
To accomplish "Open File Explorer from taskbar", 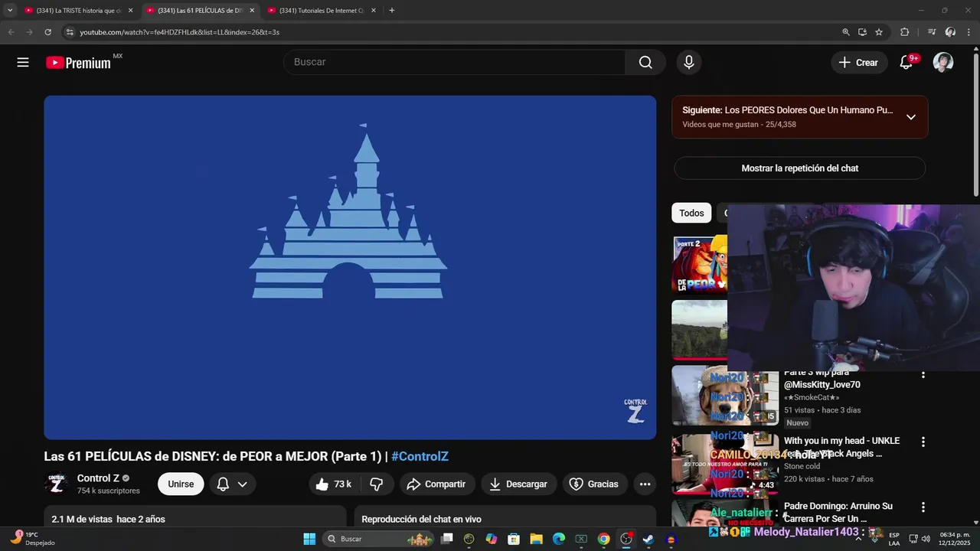I will (536, 539).
